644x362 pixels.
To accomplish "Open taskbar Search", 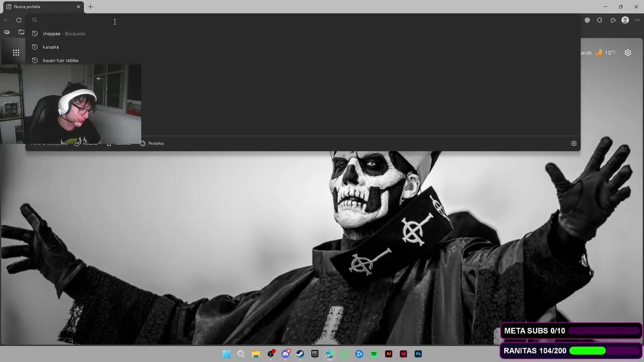I will coord(241,354).
